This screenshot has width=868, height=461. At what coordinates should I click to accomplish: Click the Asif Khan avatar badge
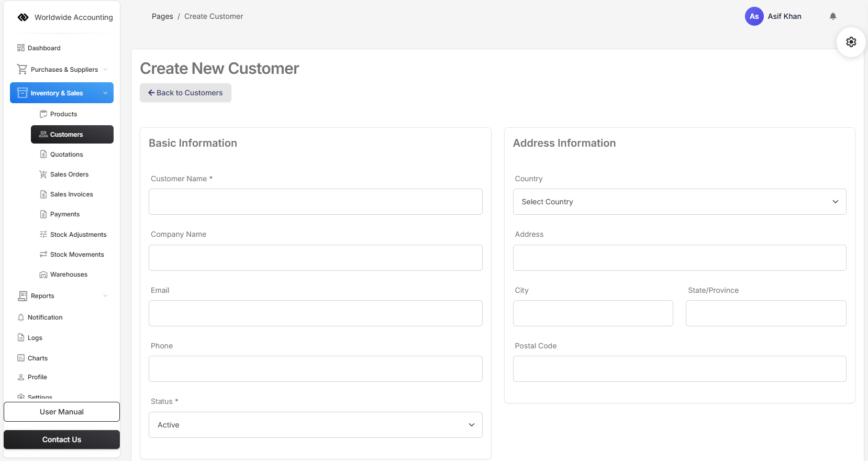pos(754,16)
